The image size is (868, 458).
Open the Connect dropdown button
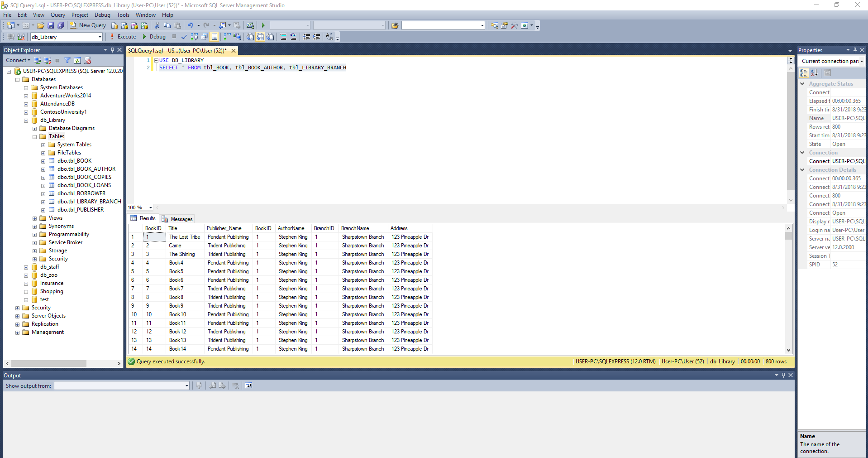(x=18, y=60)
